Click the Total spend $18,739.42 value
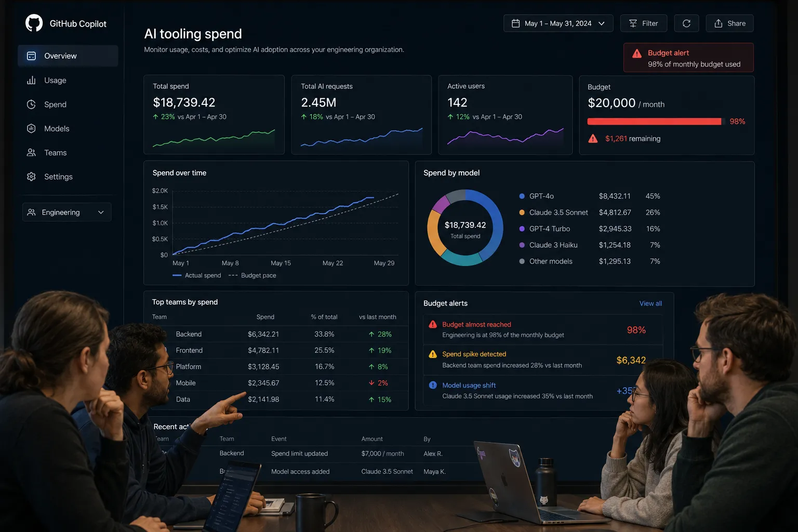798x532 pixels. [x=184, y=102]
